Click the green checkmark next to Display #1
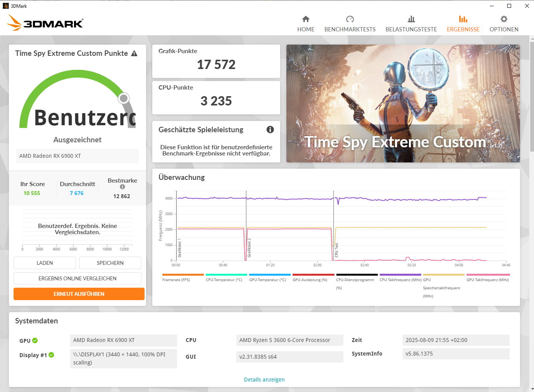The height and width of the screenshot is (392, 534). coord(52,355)
